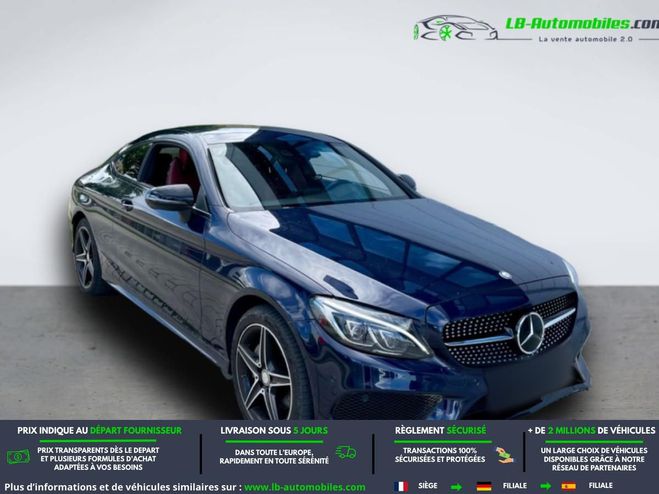Screen dimensions: 659x494
Task: Click the green arrow after SIÈGE
Action: click(x=456, y=487)
